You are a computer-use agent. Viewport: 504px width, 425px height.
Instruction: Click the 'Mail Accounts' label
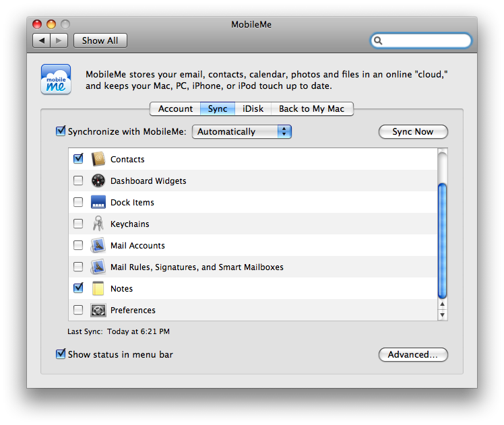(x=137, y=245)
